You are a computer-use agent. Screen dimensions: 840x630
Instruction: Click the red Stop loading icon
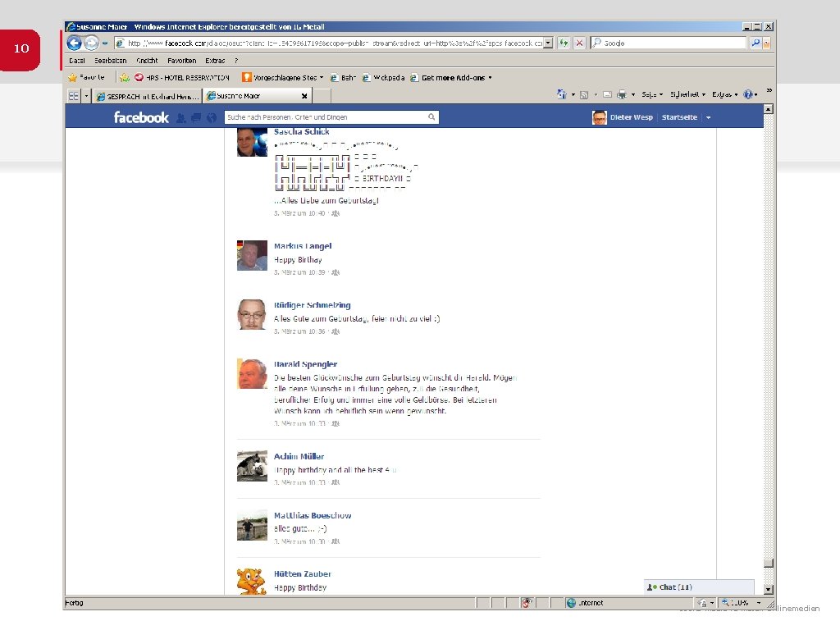pos(579,43)
